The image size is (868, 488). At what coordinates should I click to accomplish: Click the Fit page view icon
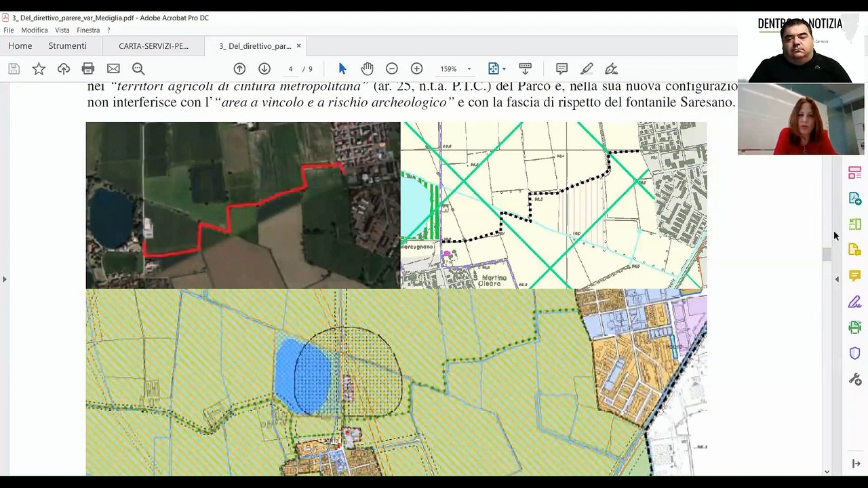(493, 68)
